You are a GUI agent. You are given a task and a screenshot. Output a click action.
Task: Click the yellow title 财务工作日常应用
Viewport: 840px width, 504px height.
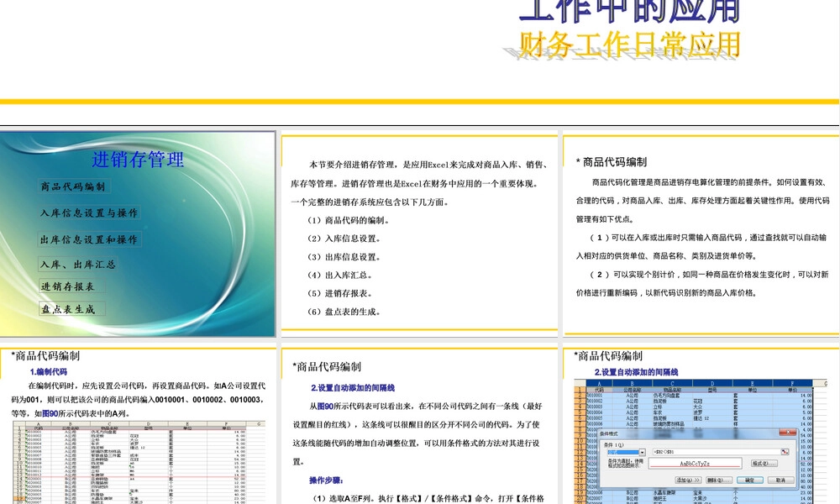tap(629, 45)
